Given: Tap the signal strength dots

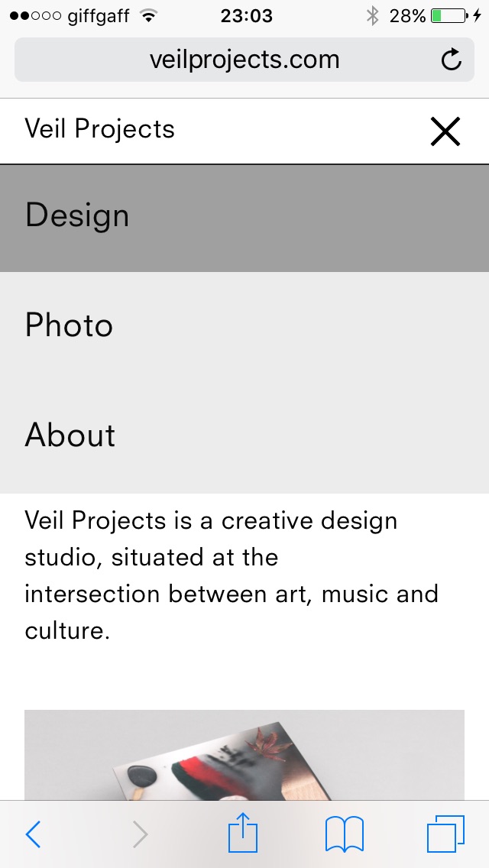Looking at the screenshot, I should pos(36,15).
